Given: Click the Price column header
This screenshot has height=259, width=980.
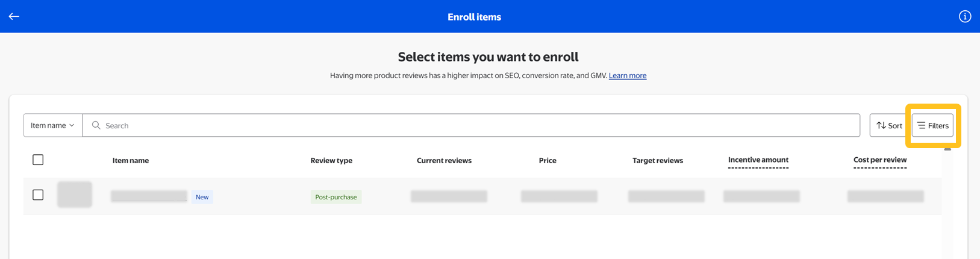Looking at the screenshot, I should point(548,160).
